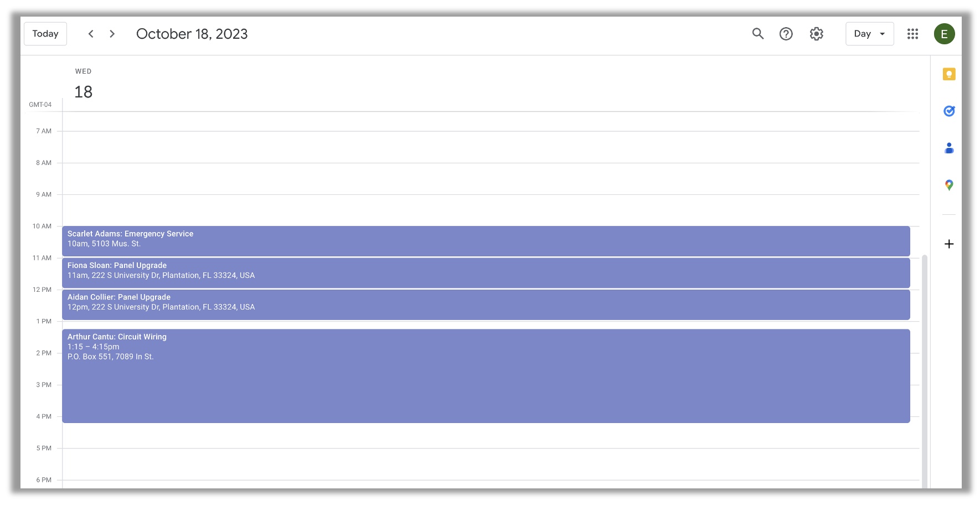This screenshot has width=980, height=505.
Task: Open the account avatar E
Action: point(944,34)
